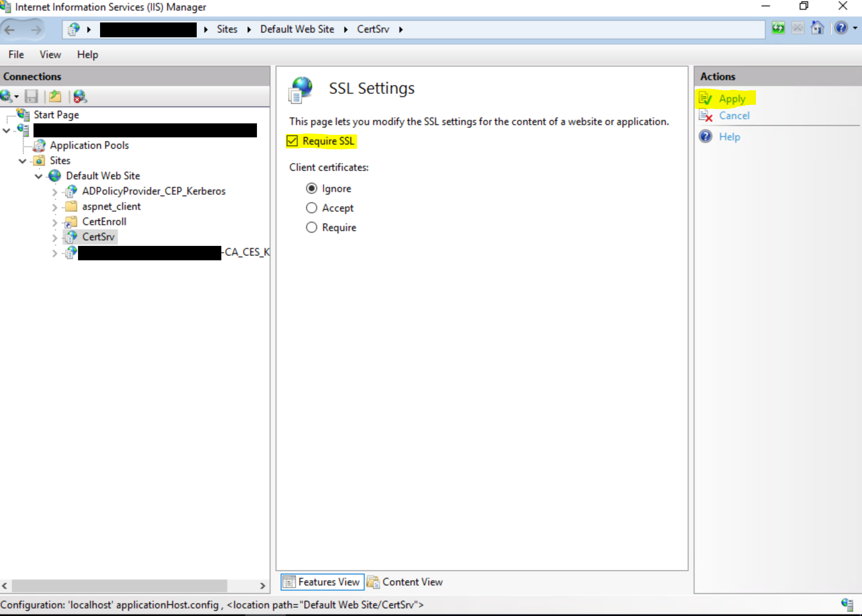Open the dropdown arrow after breadcrumb CertSrv
862x616 pixels.
pyautogui.click(x=401, y=29)
